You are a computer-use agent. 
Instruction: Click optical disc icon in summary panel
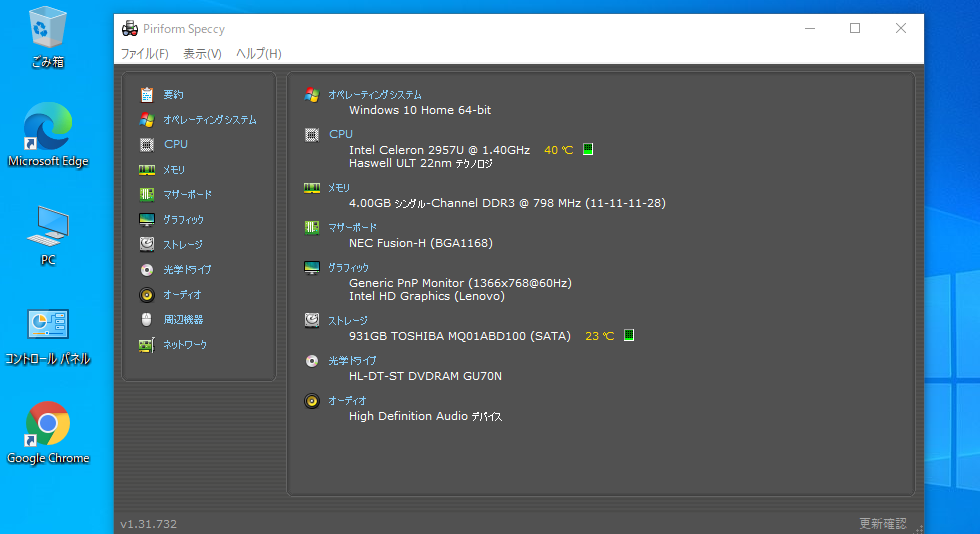click(x=312, y=361)
